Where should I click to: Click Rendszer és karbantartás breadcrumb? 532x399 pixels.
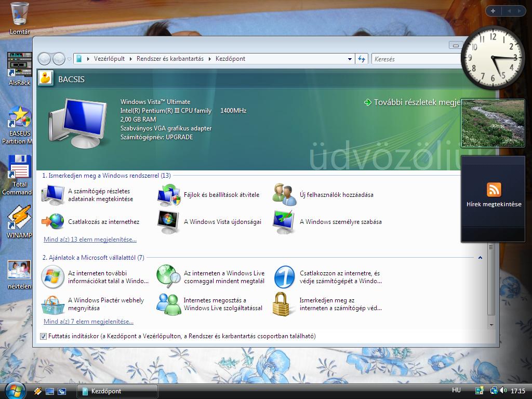(170, 59)
